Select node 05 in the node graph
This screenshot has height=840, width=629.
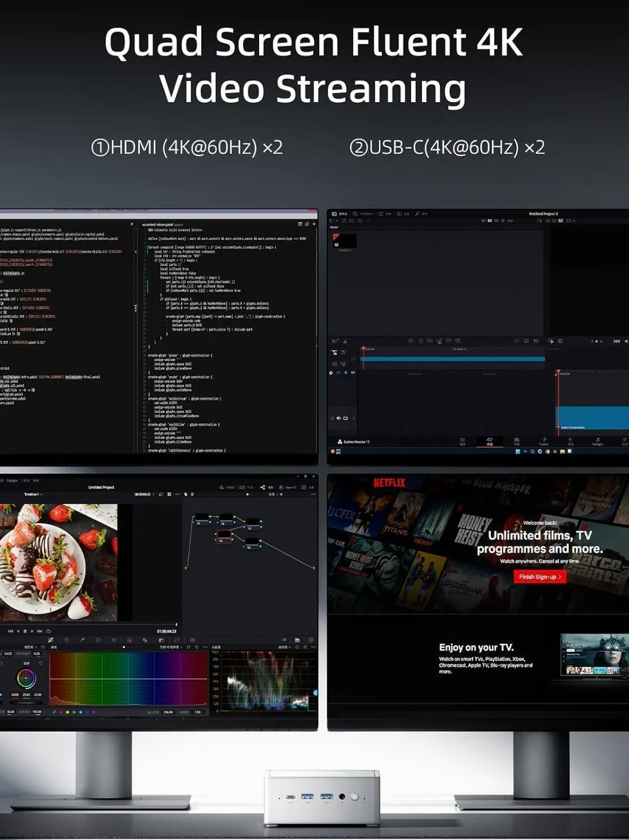click(252, 544)
